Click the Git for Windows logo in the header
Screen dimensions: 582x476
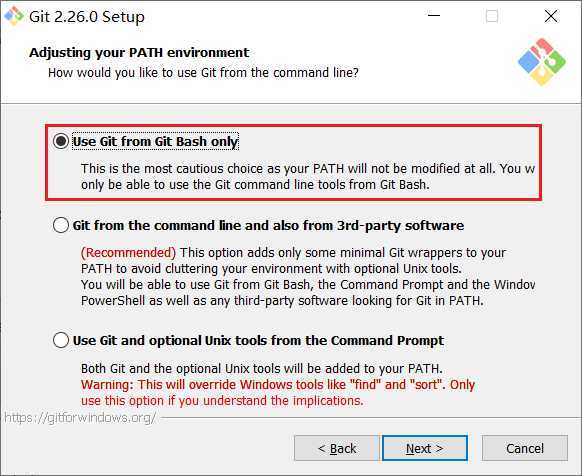click(x=542, y=61)
